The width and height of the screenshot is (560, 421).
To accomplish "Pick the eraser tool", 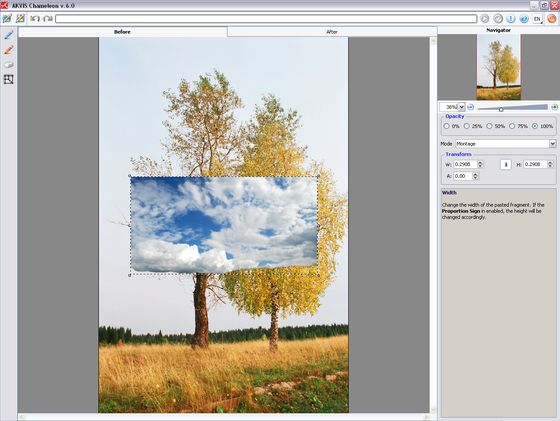I will pos(8,65).
